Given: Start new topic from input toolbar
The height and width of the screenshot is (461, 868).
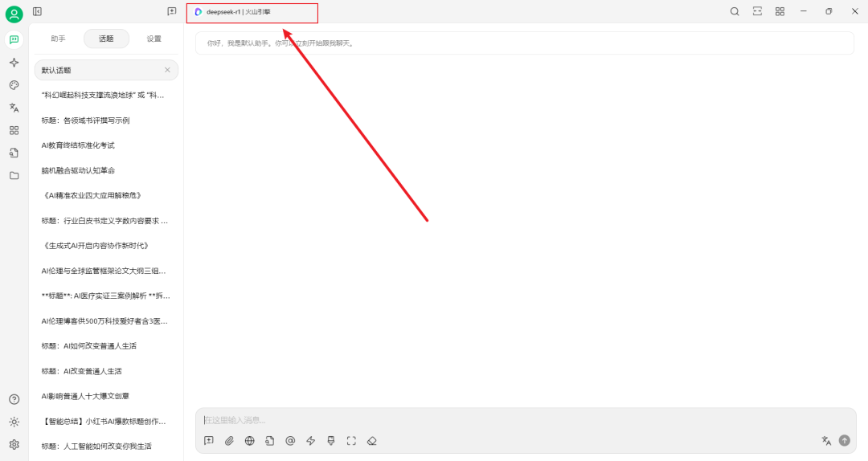Looking at the screenshot, I should tap(209, 441).
